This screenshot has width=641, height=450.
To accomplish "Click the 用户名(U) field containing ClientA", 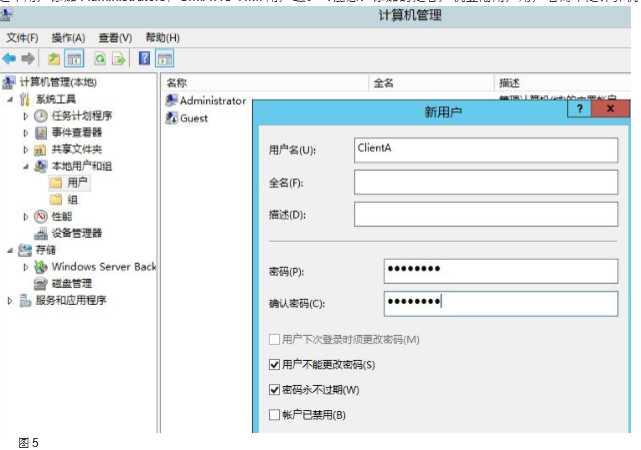I will [486, 150].
